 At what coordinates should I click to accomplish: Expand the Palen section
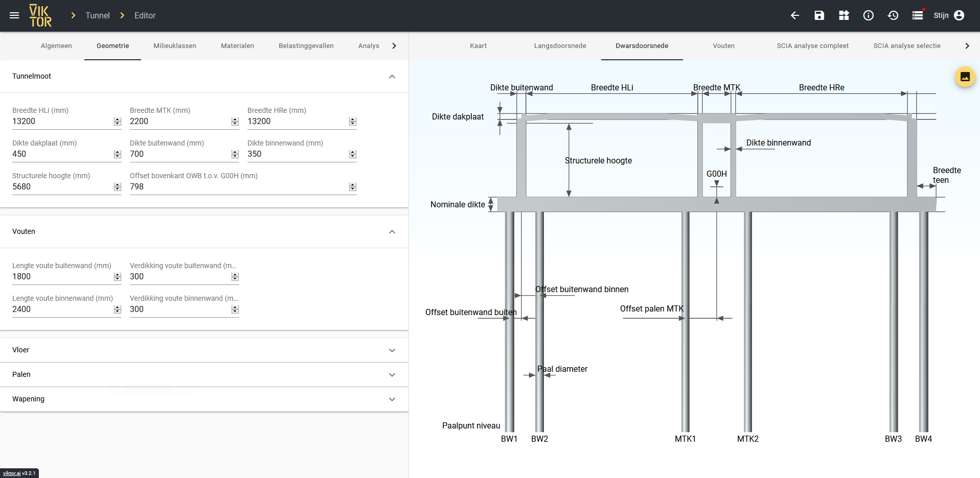392,375
